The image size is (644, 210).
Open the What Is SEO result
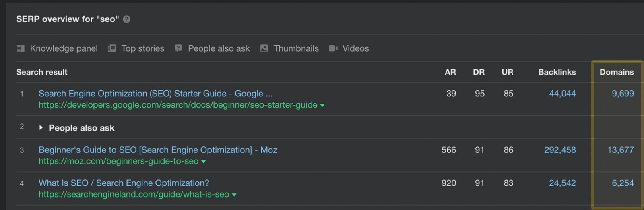click(x=124, y=183)
